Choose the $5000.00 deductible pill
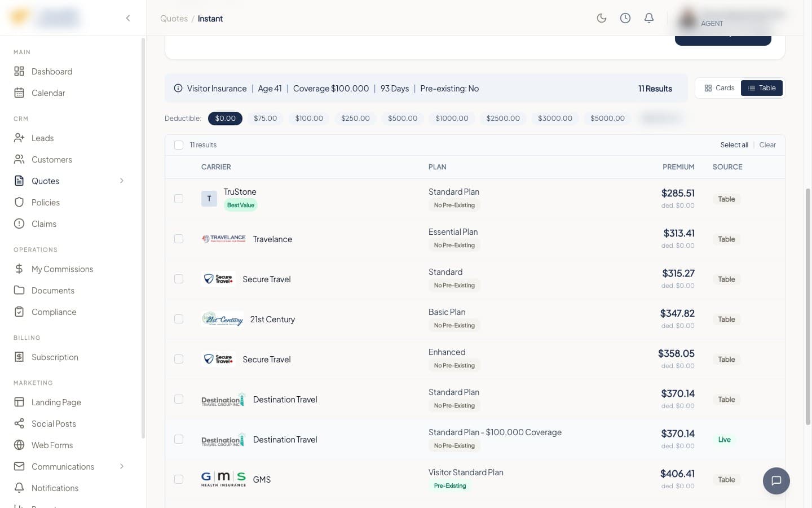The width and height of the screenshot is (812, 508). pyautogui.click(x=607, y=119)
